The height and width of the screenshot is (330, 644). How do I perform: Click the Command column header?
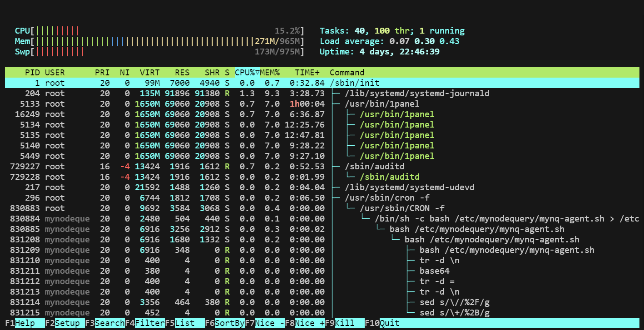347,73
